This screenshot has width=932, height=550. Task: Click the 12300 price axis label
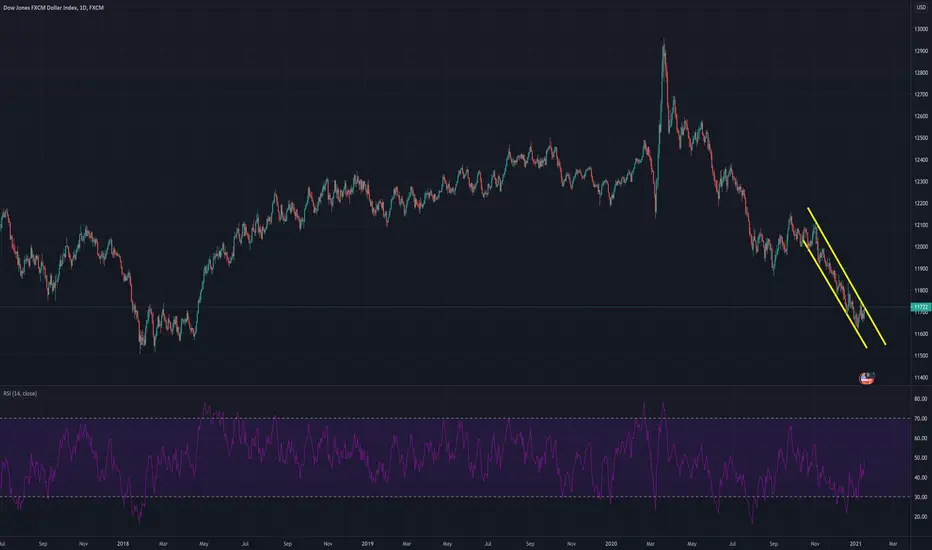[921, 182]
